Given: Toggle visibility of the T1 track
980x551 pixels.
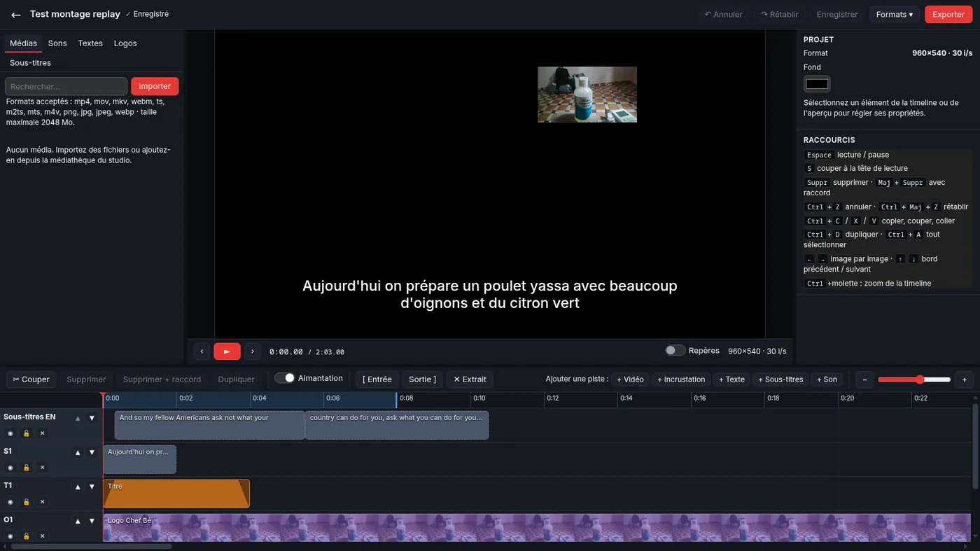Looking at the screenshot, I should pyautogui.click(x=10, y=502).
